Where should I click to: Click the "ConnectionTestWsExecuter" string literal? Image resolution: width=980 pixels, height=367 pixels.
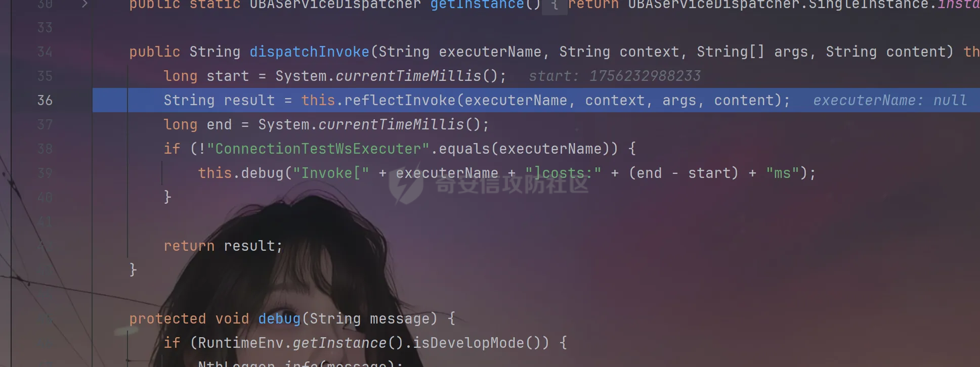[318, 149]
